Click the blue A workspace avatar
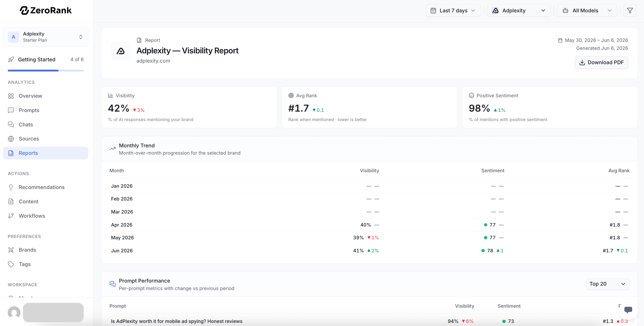Image resolution: width=644 pixels, height=326 pixels. click(x=13, y=37)
